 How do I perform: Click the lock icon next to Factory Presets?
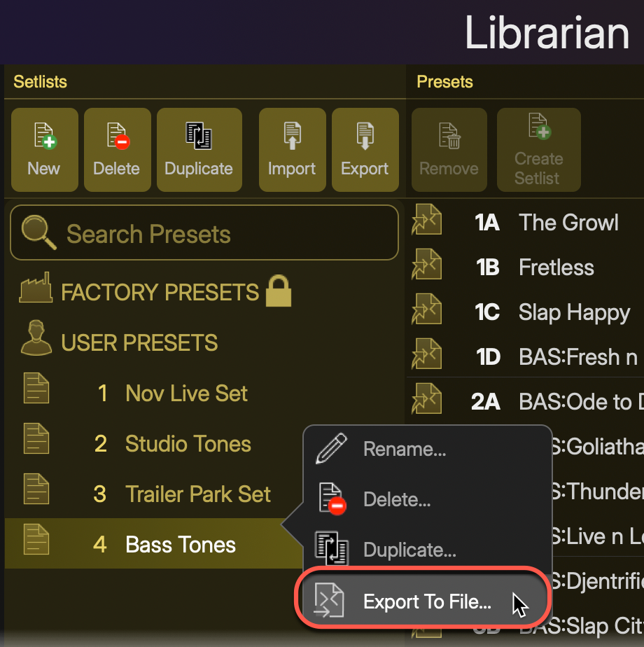(278, 291)
